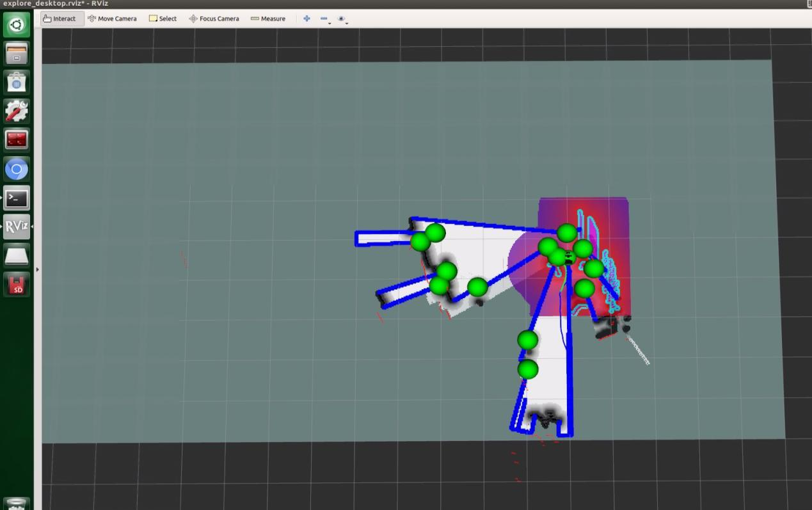Click the explore_desktop.rviz window title

56,4
